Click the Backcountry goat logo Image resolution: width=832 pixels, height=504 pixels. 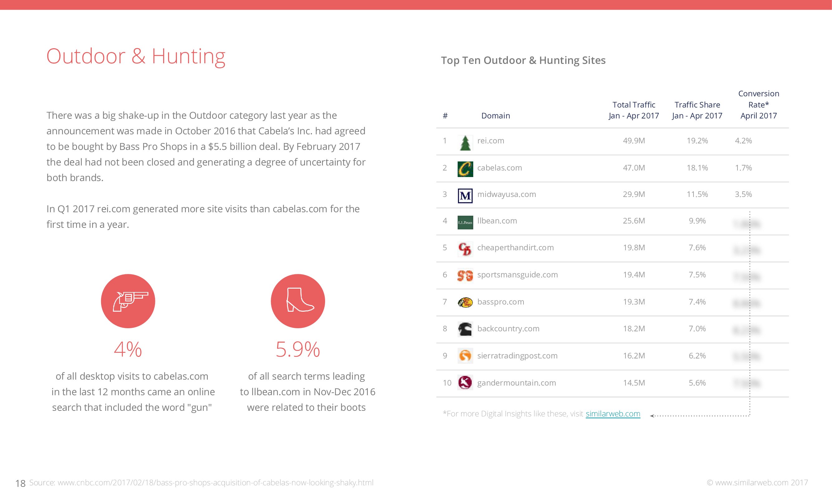(465, 329)
